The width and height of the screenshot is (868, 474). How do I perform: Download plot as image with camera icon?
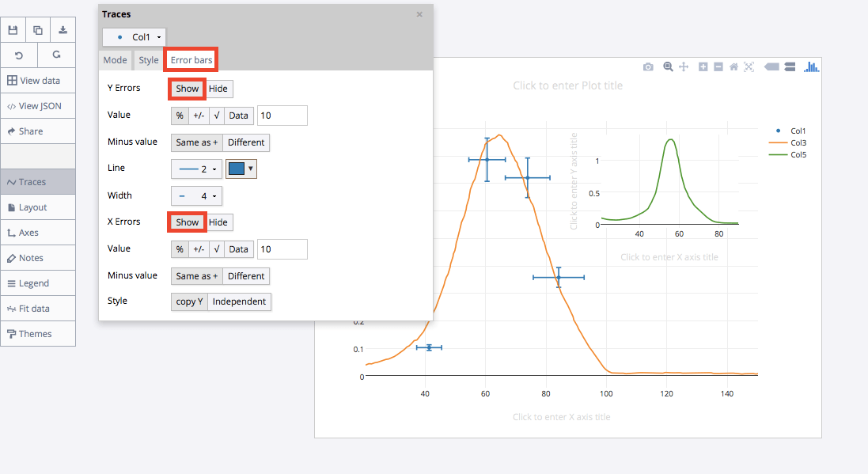click(648, 67)
